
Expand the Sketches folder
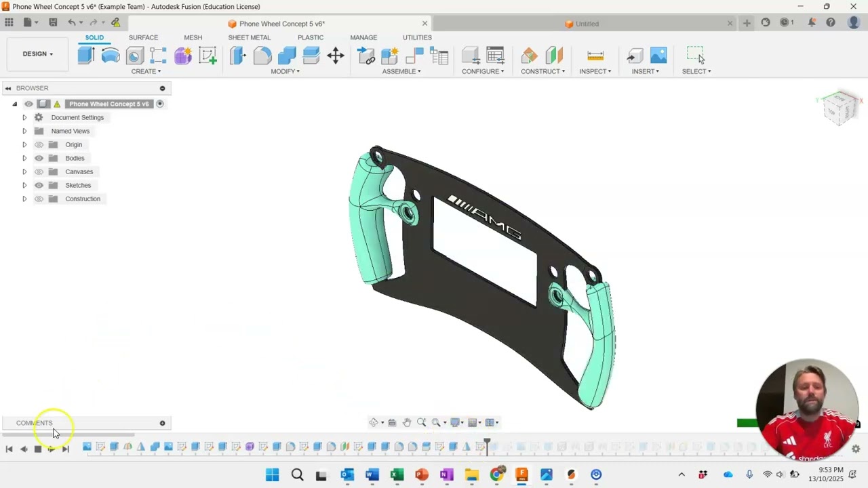(x=24, y=185)
